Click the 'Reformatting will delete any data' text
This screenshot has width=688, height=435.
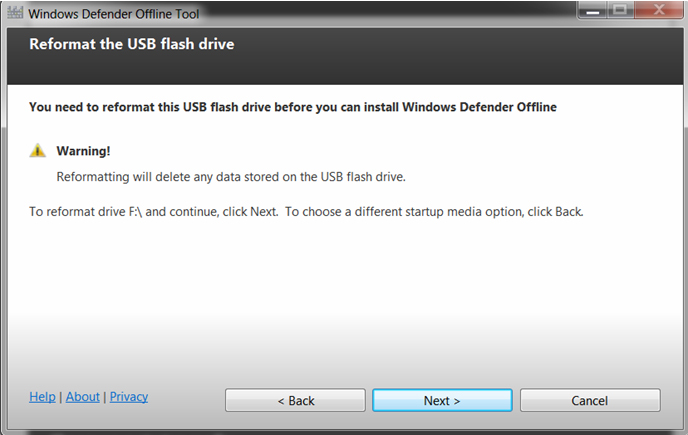[231, 177]
